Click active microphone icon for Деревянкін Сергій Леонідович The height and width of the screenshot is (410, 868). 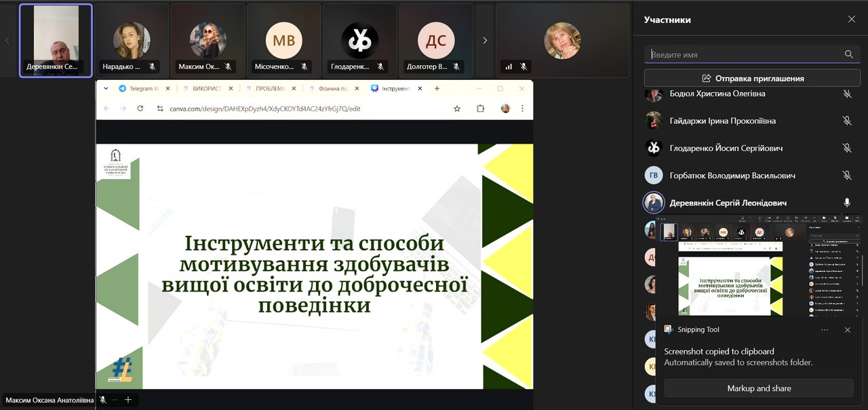tap(847, 203)
